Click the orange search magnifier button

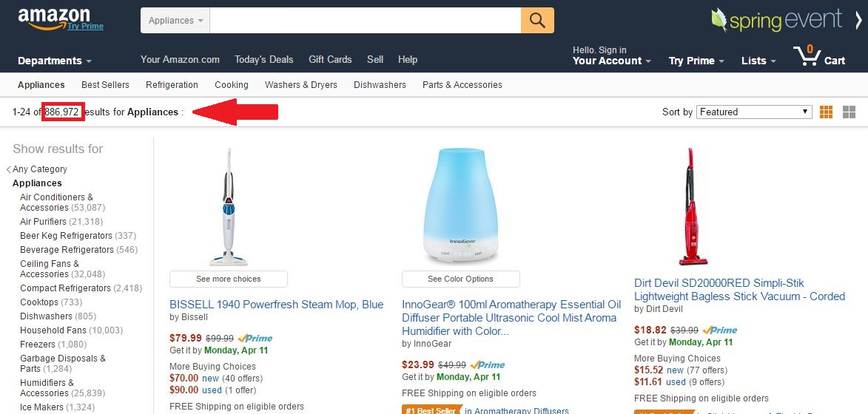[x=537, y=21]
